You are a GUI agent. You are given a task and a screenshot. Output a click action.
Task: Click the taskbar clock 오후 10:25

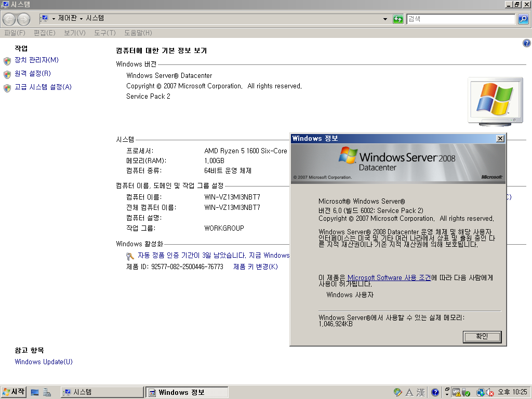(x=512, y=392)
